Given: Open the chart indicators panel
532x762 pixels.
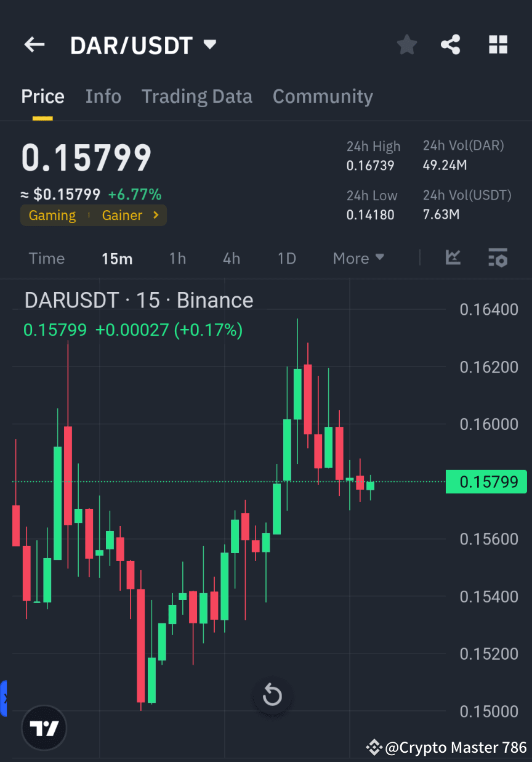Looking at the screenshot, I should click(x=498, y=257).
